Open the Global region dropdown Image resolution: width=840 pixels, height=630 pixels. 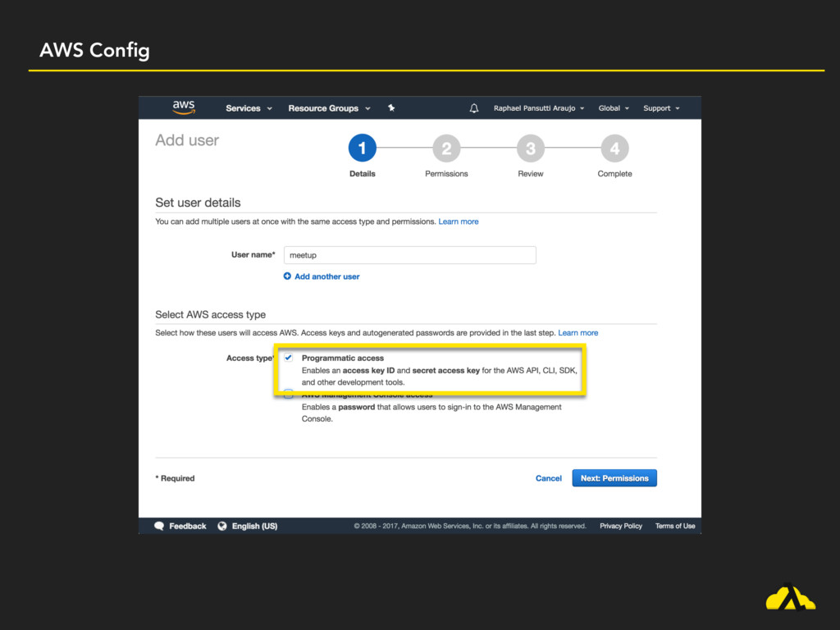click(614, 108)
